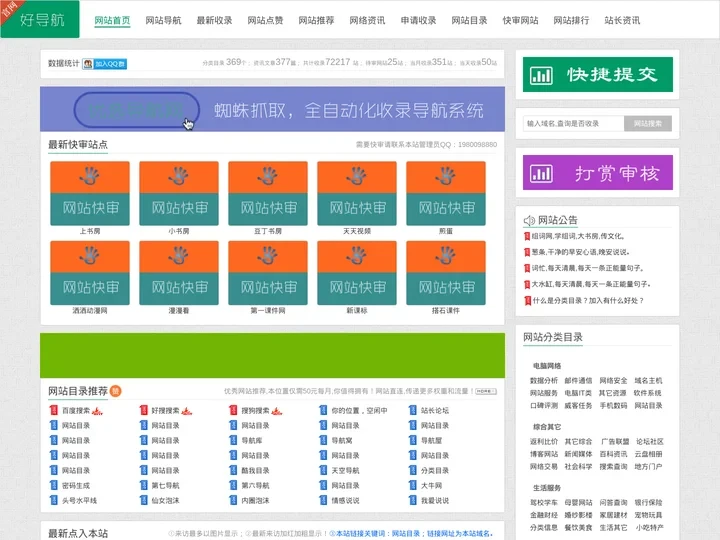
Task: Click the 加入QQ群 badge icon
Action: (105, 64)
